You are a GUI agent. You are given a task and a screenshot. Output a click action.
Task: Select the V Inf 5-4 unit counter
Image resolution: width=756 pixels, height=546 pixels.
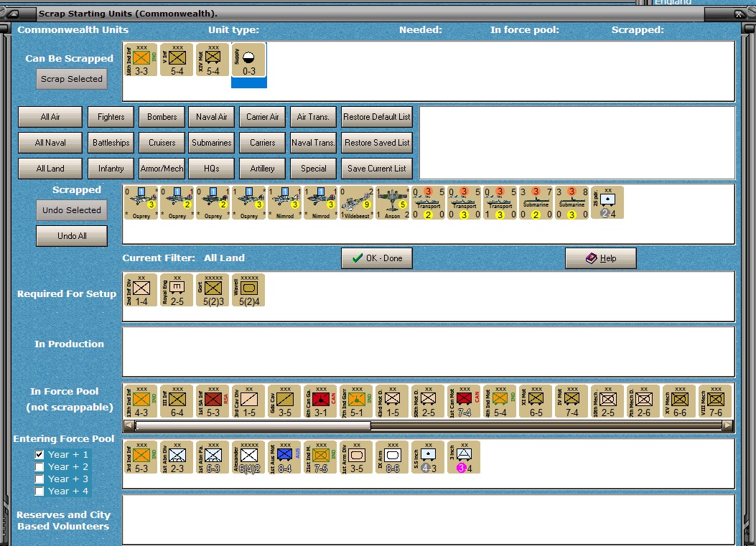177,60
